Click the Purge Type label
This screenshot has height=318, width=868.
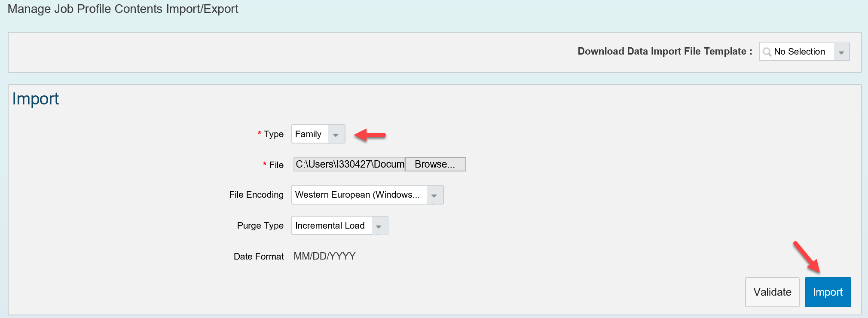[260, 226]
